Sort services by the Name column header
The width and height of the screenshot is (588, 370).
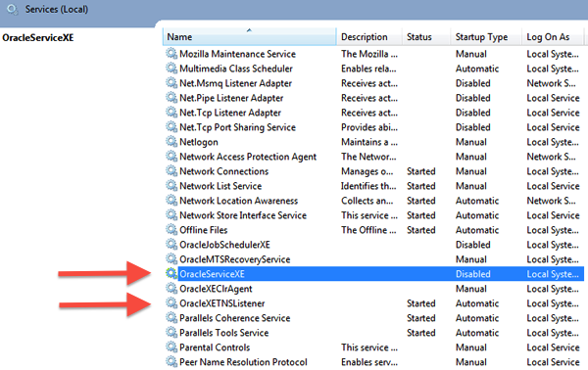click(x=249, y=36)
